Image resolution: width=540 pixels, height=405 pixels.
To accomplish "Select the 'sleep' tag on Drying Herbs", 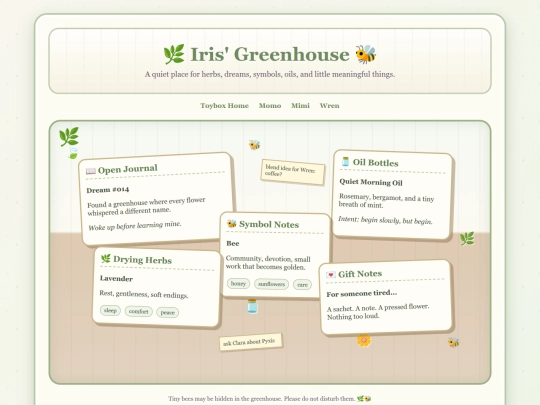I will pos(110,311).
